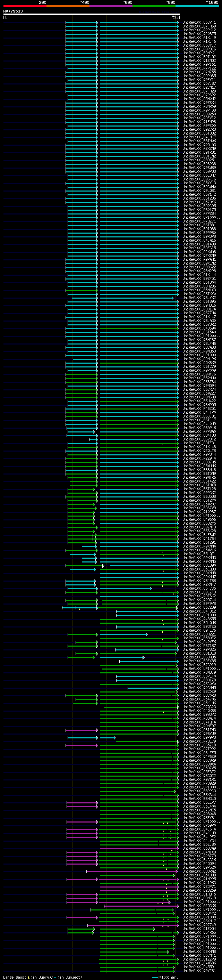Select the UniRef100_P37167 label
The height and width of the screenshot is (980, 222).
[199, 646]
